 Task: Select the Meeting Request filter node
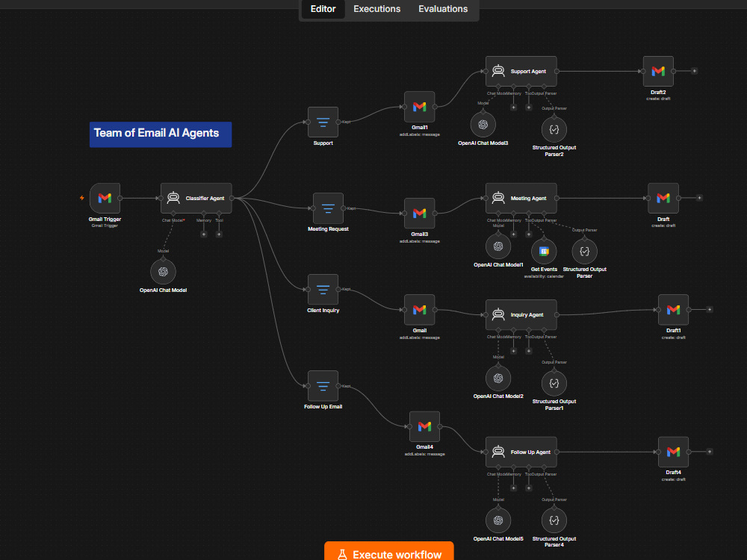coord(328,208)
